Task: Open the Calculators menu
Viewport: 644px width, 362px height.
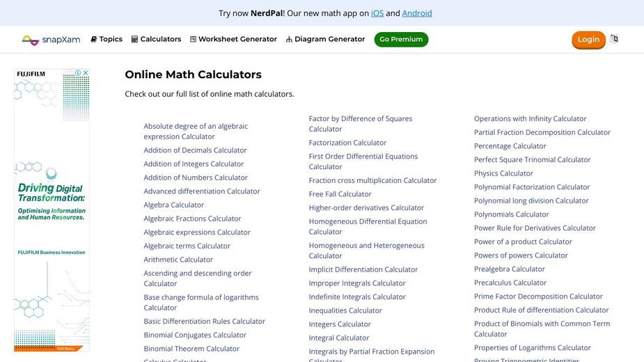Action: coord(156,40)
